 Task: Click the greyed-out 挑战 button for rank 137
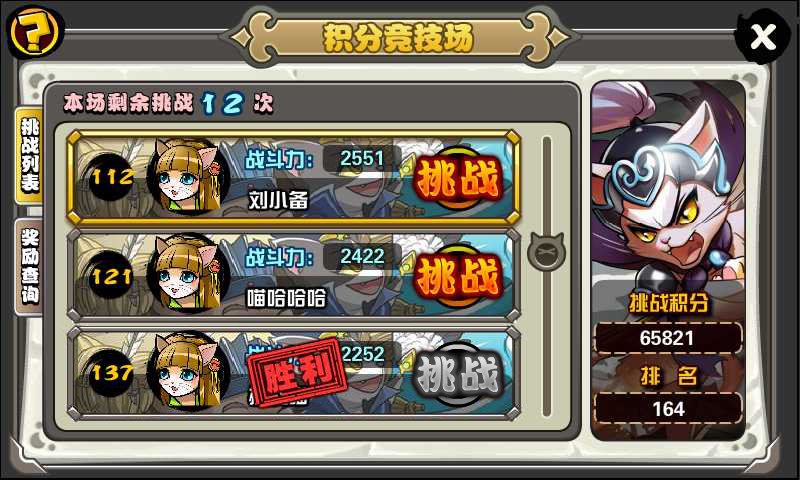tap(457, 375)
